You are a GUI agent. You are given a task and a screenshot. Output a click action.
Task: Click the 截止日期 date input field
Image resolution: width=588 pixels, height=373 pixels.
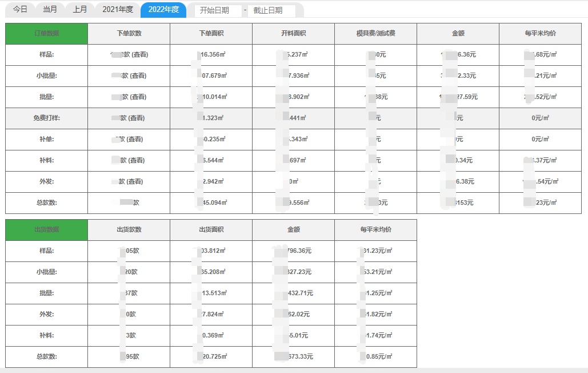click(x=273, y=10)
